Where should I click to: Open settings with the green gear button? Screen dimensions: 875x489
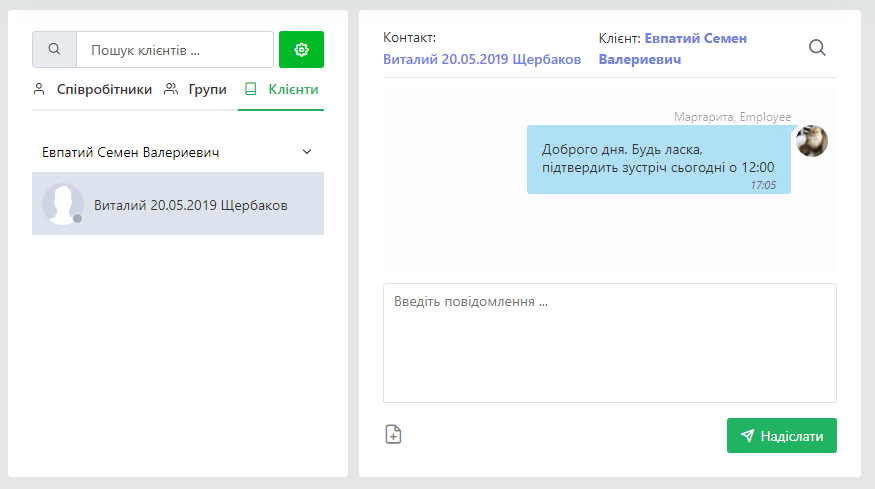pyautogui.click(x=301, y=49)
